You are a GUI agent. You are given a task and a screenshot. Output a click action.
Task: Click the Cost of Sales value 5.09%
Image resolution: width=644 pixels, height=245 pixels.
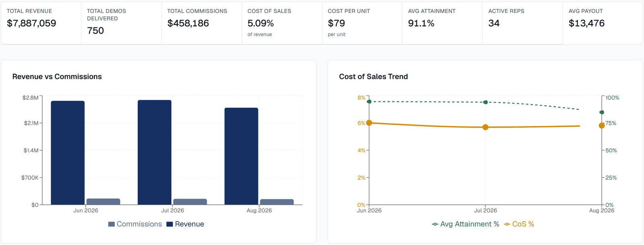pos(260,23)
